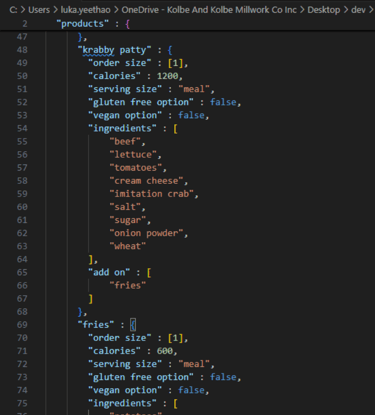Screen dimensions: 375x415
Task: Click the highlighted opening brace on line 69
Action: 133,325
